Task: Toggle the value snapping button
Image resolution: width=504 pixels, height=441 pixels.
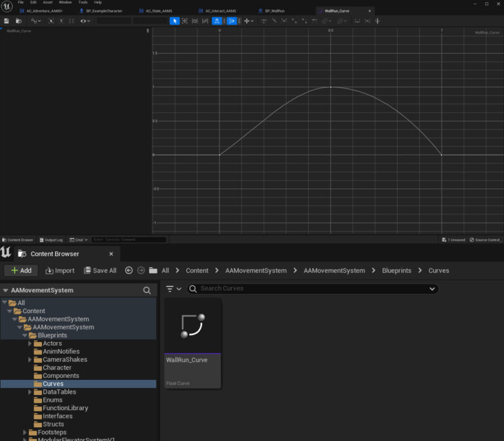Action: coord(231,21)
